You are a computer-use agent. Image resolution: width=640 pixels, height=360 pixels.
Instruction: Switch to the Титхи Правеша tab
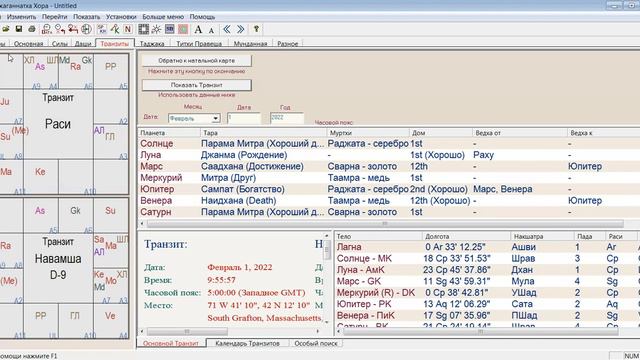[199, 44]
